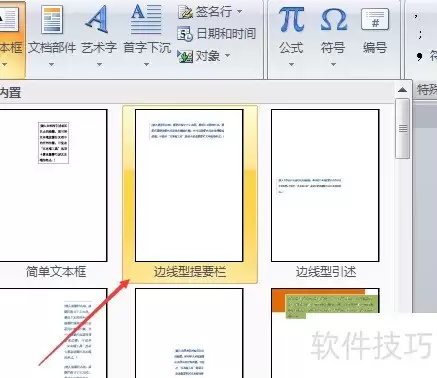Open the dropdown arrow under 艺术字

pos(99,64)
